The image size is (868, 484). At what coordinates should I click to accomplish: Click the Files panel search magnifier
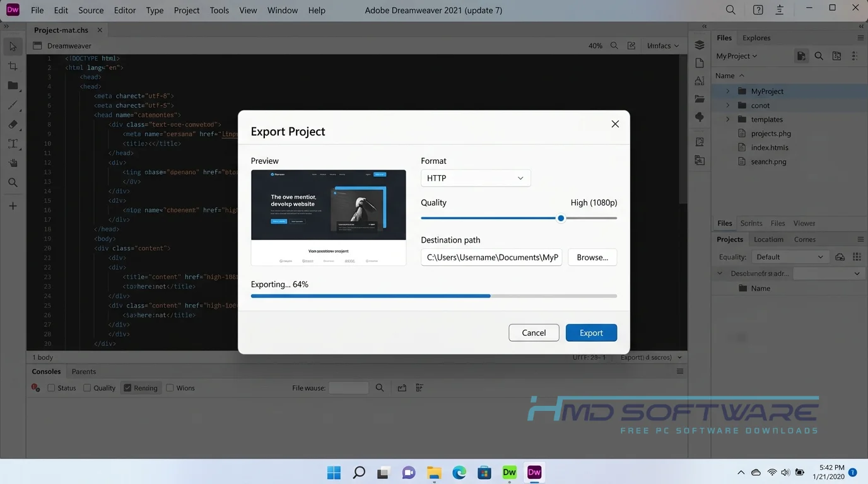pyautogui.click(x=819, y=56)
